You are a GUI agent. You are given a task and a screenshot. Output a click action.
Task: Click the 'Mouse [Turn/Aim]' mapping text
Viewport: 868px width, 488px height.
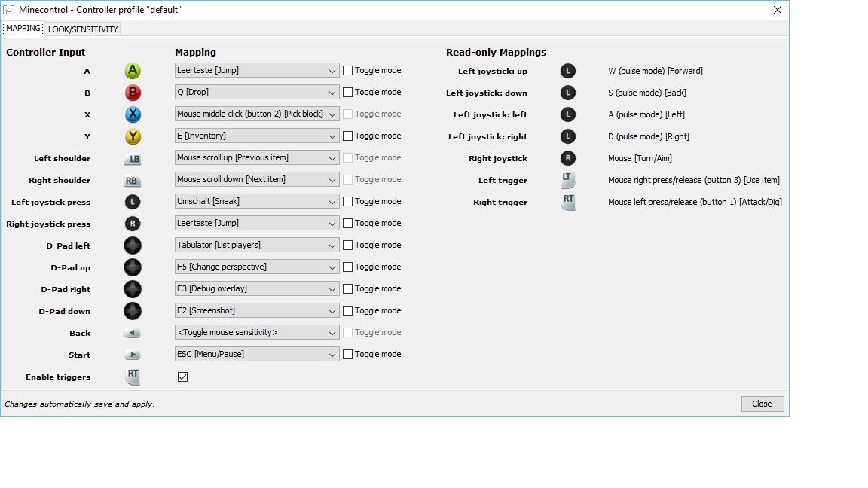pos(640,158)
